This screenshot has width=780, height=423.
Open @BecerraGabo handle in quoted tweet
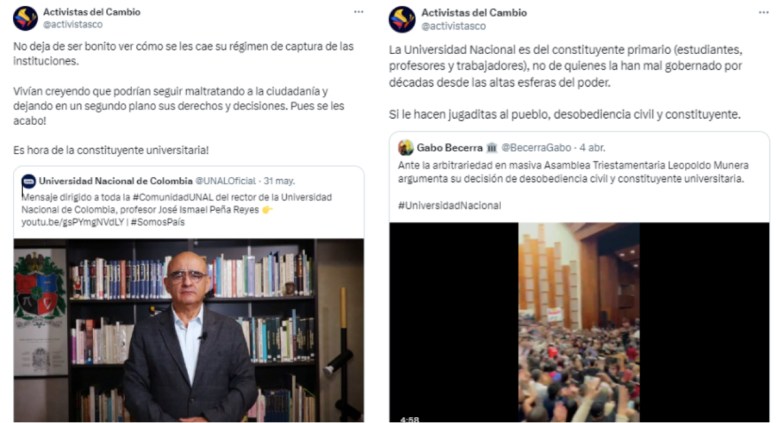536,148
